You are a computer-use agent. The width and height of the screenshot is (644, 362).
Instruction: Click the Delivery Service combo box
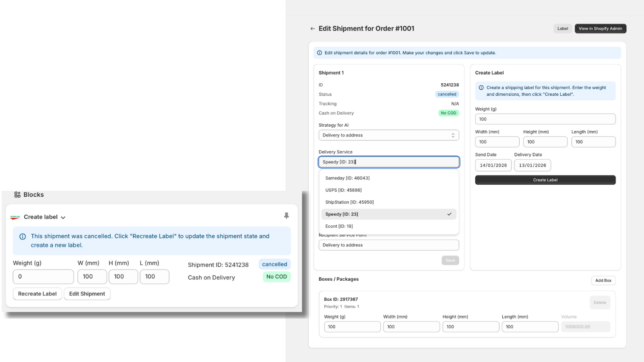(x=388, y=162)
